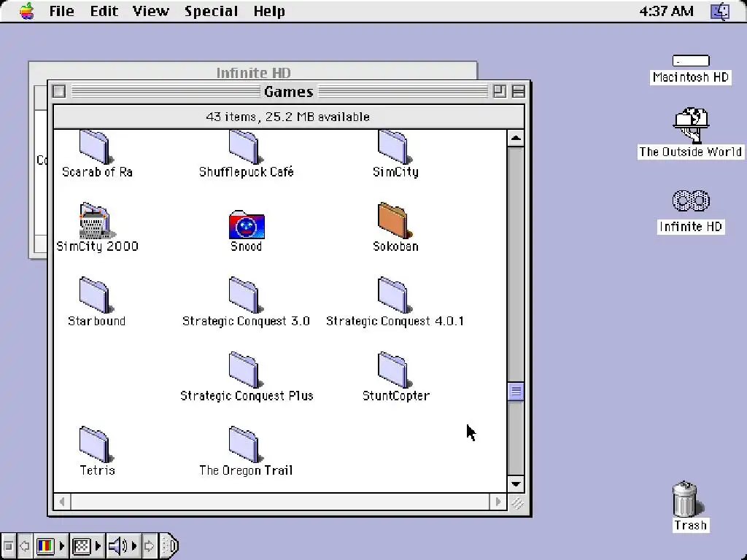Viewport: 747px width, 560px height.
Task: Click the vertical scrollbar up arrow
Action: 516,139
